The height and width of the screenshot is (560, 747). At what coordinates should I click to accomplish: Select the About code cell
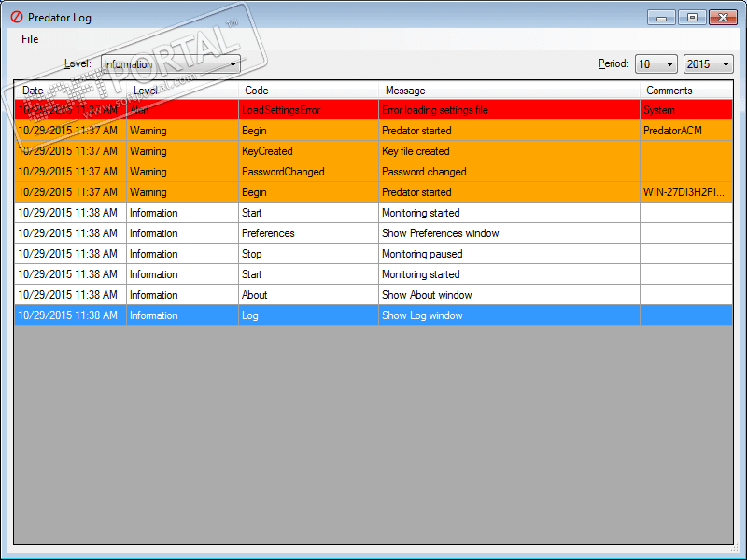click(308, 295)
